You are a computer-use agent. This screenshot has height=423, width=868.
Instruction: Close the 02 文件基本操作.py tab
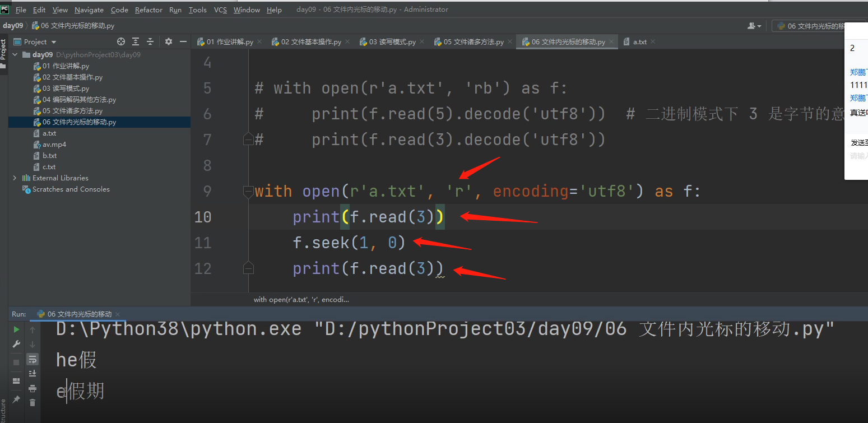pyautogui.click(x=347, y=41)
